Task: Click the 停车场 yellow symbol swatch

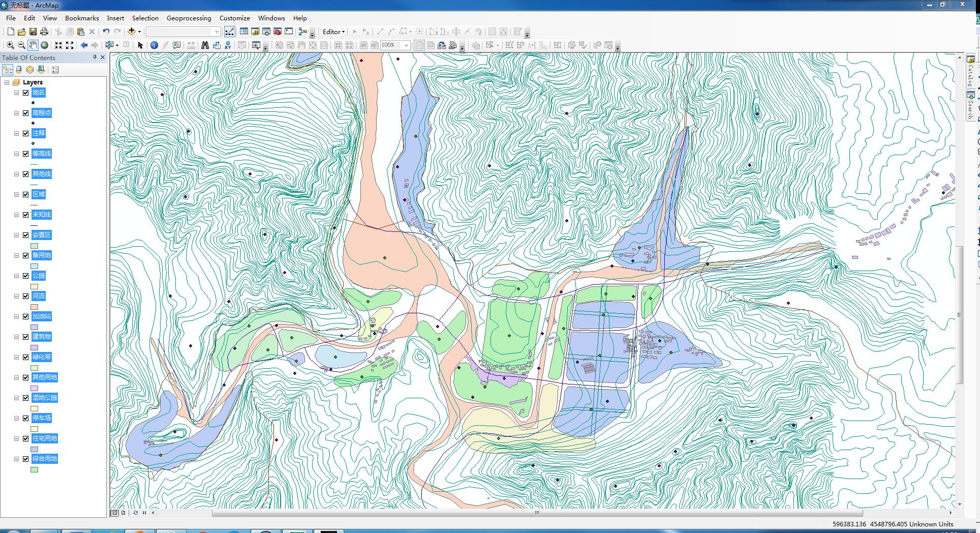Action: tap(35, 429)
